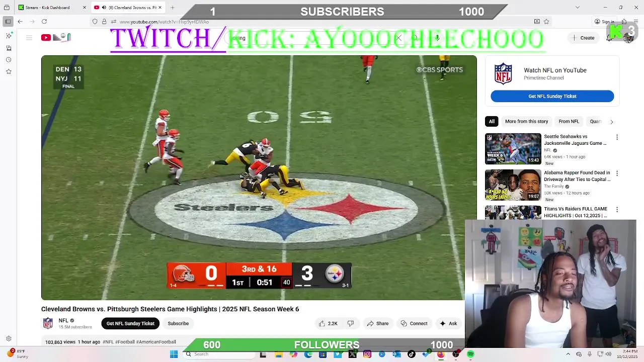The image size is (644, 362).
Task: Open File Explorer from the taskbar
Action: pyautogui.click(x=278, y=354)
